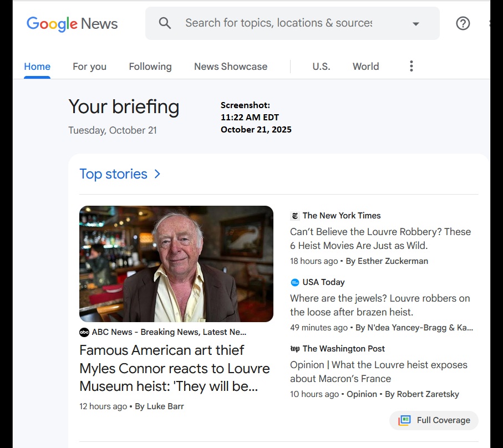503x448 pixels.
Task: Click the New York Times source icon
Action: [x=295, y=216]
